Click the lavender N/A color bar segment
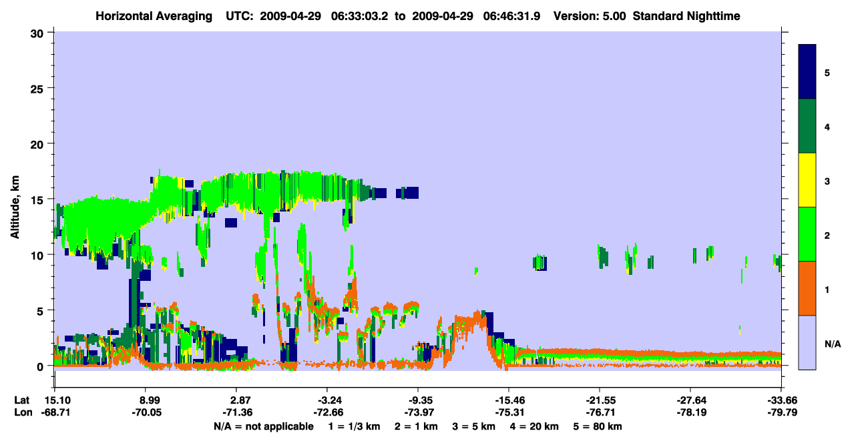Viewport: 868px width, 445px height. [x=807, y=342]
